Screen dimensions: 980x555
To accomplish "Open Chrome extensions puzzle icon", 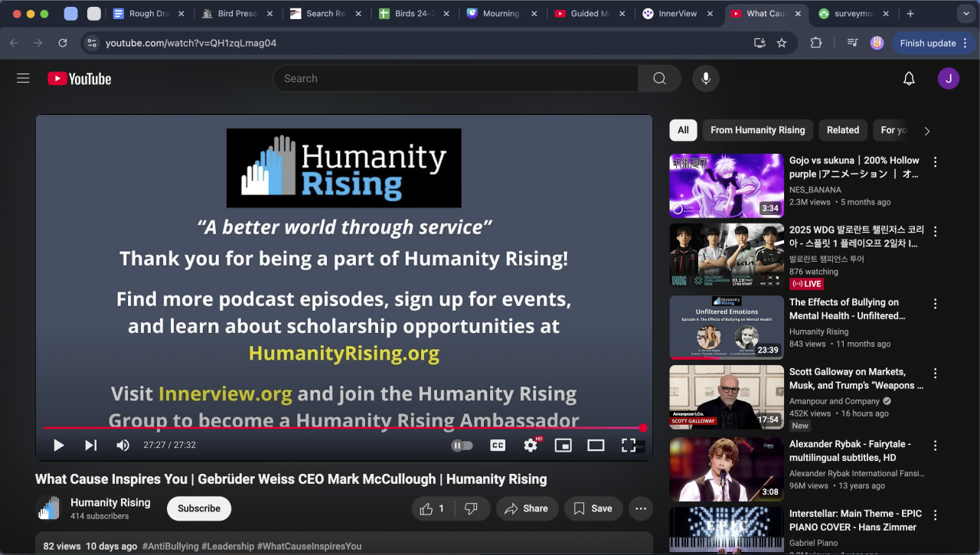I will (816, 43).
